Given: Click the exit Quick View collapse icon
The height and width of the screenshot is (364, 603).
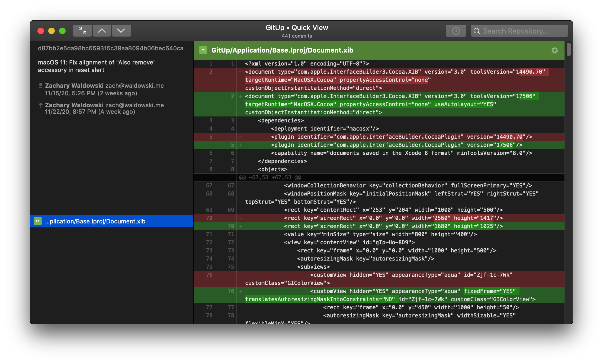Looking at the screenshot, I should (x=82, y=31).
